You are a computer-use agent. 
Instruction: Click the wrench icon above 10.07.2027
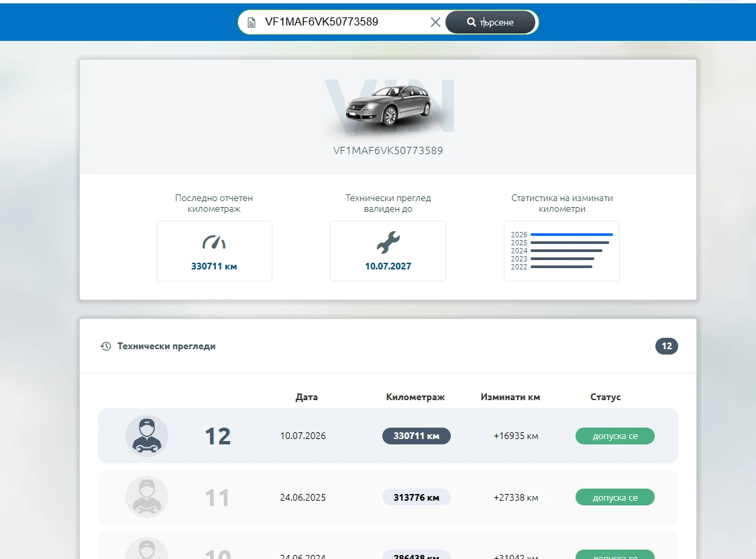(388, 242)
